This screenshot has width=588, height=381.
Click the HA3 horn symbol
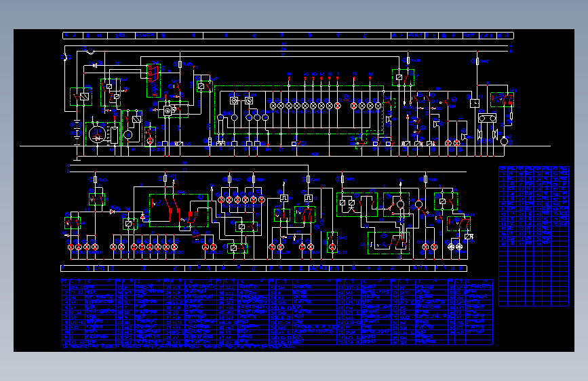(x=465, y=137)
